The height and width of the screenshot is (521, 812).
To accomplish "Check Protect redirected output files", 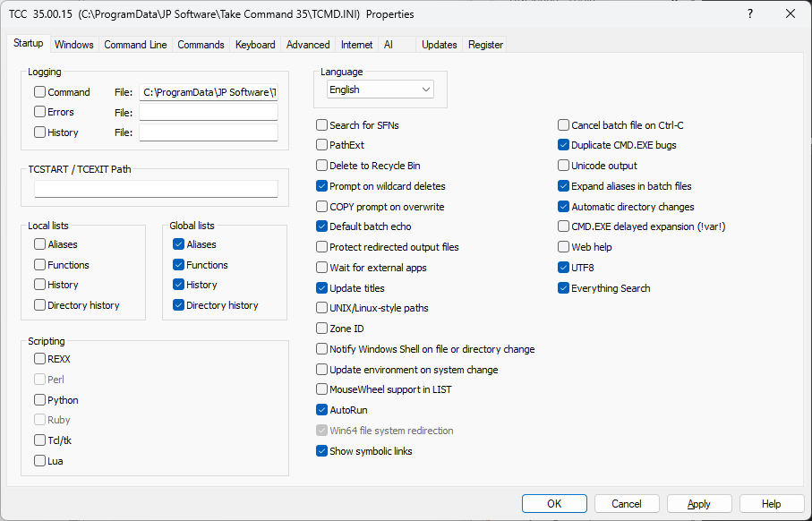I will pyautogui.click(x=321, y=247).
